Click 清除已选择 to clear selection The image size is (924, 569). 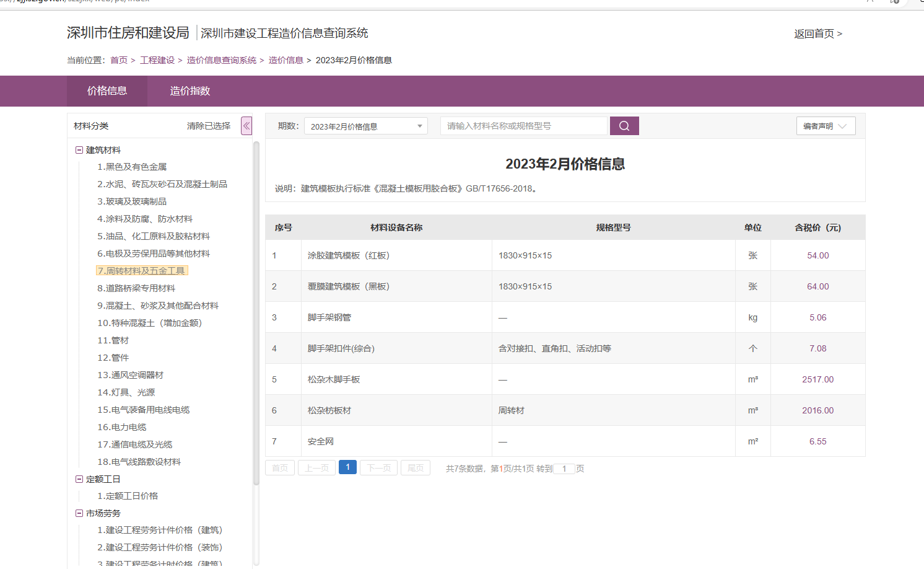209,126
